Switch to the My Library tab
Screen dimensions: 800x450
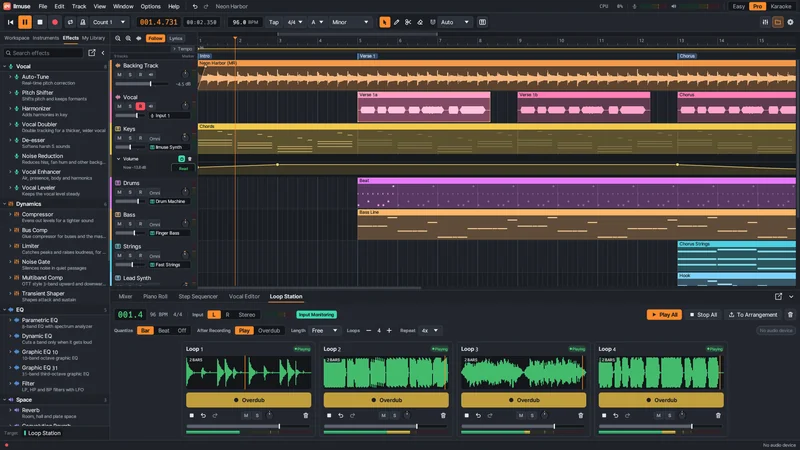point(93,38)
